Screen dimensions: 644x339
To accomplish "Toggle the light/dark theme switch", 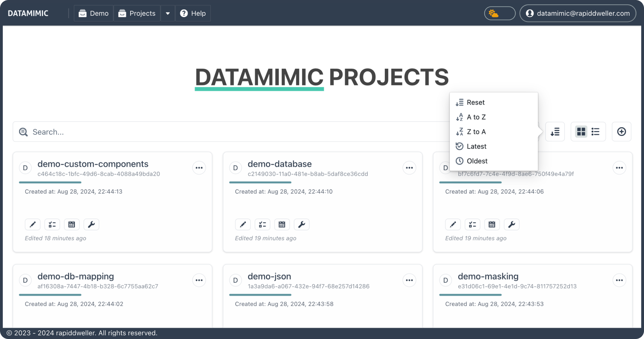I will pyautogui.click(x=500, y=13).
